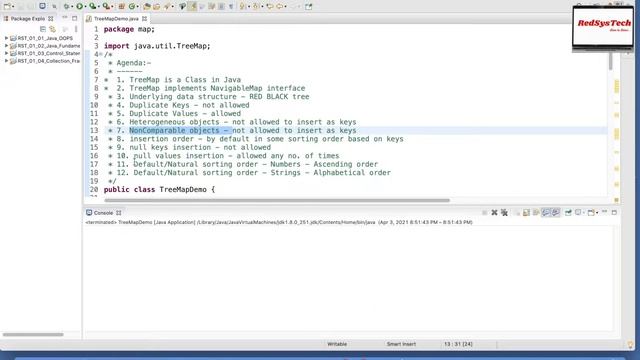The width and height of the screenshot is (640, 360).
Task: Click 'Writable' in status bar
Action: pos(337,344)
